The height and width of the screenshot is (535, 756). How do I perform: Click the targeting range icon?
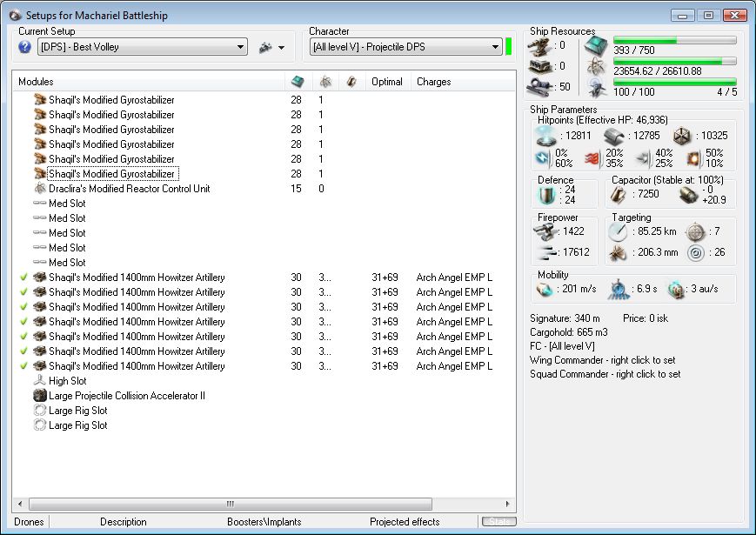[618, 232]
